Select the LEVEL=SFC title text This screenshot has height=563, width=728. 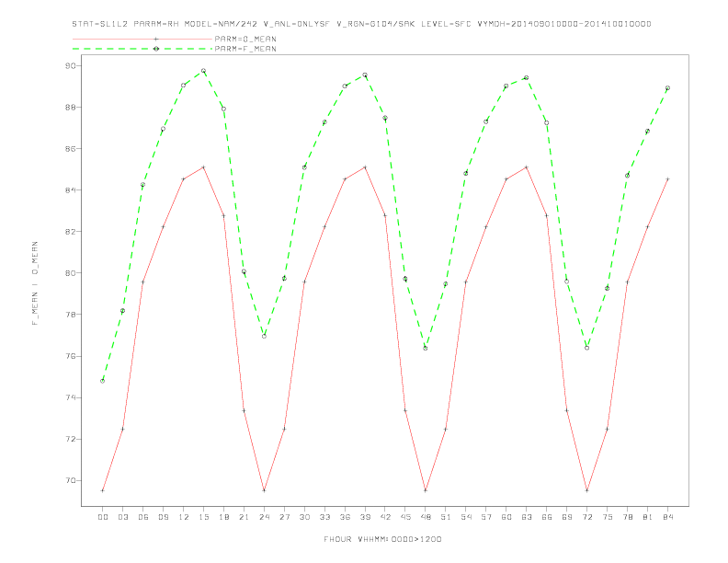pyautogui.click(x=446, y=24)
